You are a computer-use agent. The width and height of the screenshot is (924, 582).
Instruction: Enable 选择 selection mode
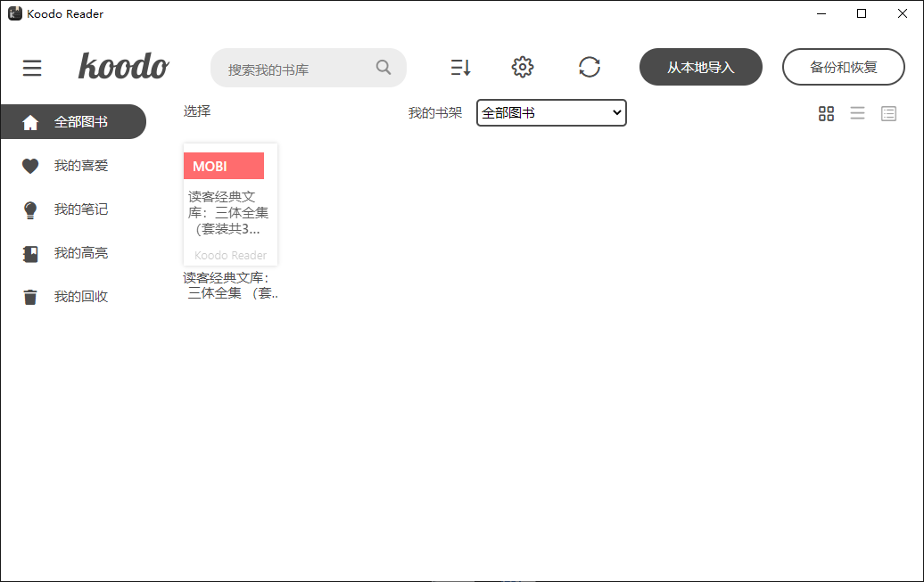196,111
